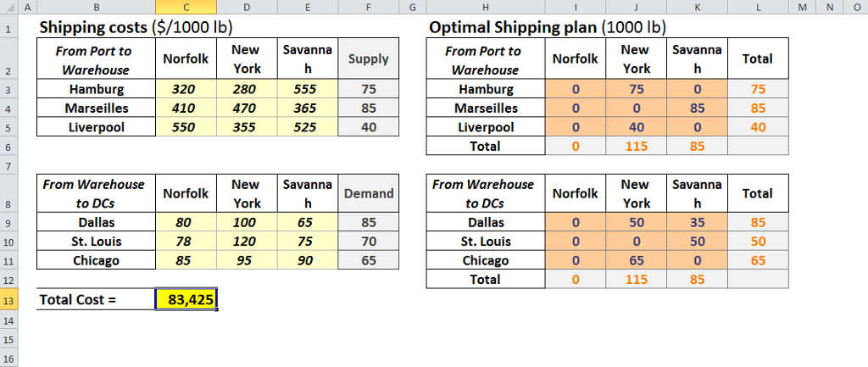Image resolution: width=868 pixels, height=367 pixels.
Task: Select the Demand header cell
Action: tap(368, 193)
